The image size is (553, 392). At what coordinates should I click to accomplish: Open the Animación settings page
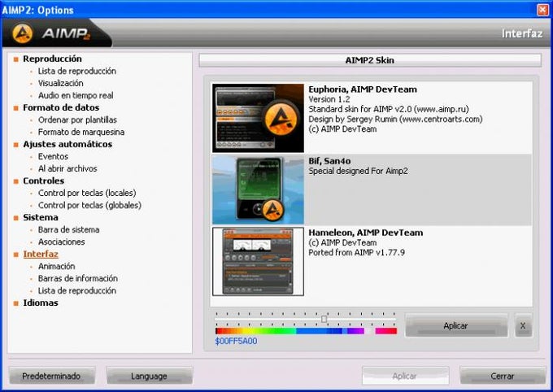pyautogui.click(x=56, y=266)
